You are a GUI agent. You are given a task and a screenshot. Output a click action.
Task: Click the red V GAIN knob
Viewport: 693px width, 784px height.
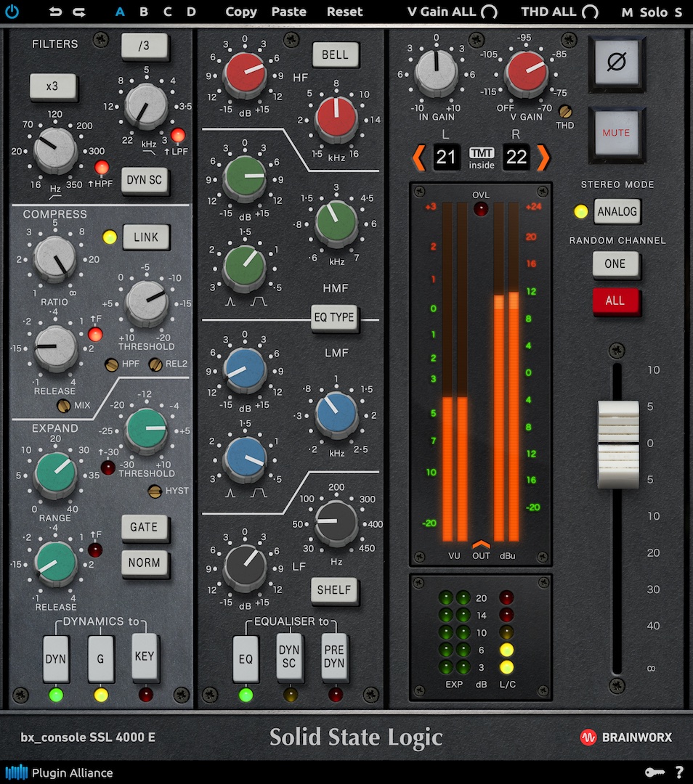[x=527, y=73]
